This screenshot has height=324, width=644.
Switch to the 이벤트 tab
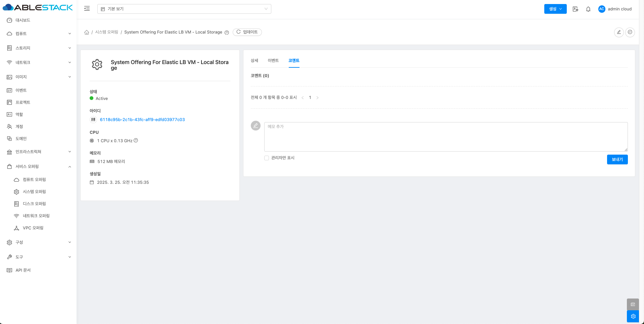click(273, 61)
